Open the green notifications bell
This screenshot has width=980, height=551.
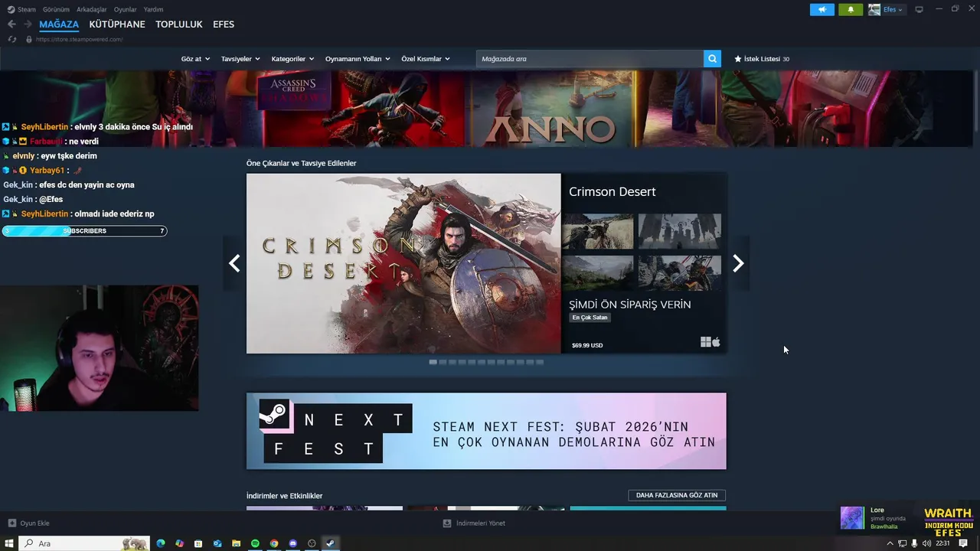[x=851, y=10]
